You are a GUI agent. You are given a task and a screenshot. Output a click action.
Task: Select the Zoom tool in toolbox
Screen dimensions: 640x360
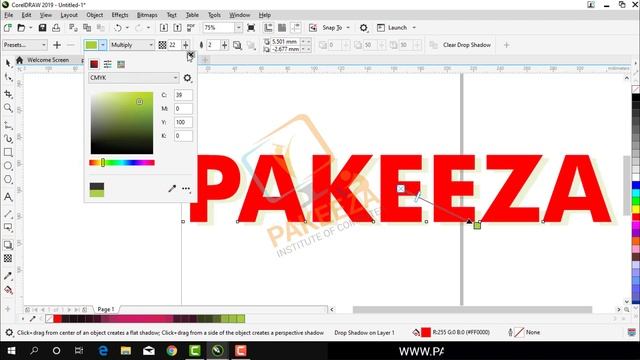[8, 108]
